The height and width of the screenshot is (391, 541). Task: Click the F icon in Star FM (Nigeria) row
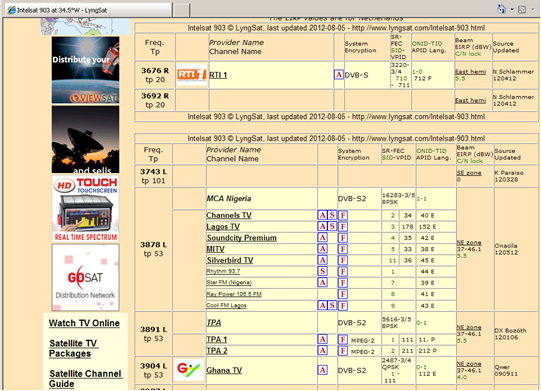(x=343, y=283)
